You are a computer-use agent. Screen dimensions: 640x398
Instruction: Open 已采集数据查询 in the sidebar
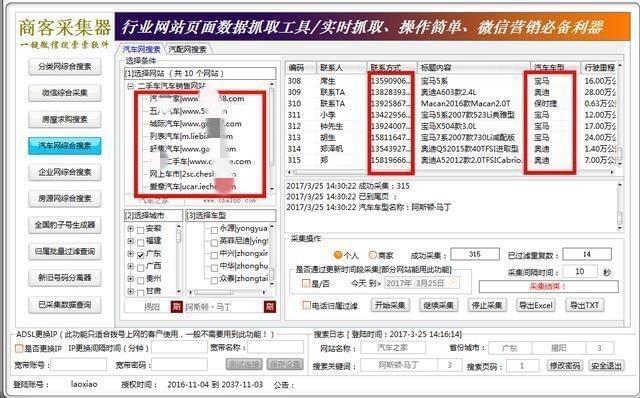(x=64, y=305)
